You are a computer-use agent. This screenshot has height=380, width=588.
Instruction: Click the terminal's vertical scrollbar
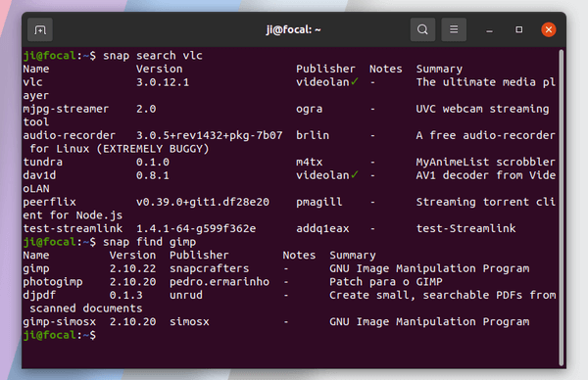point(561,208)
